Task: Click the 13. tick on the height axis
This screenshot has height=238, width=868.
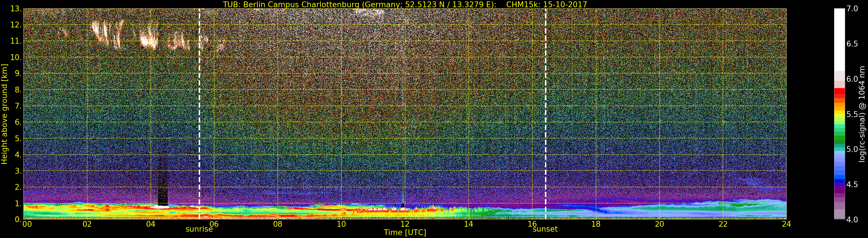Action: coord(16,9)
